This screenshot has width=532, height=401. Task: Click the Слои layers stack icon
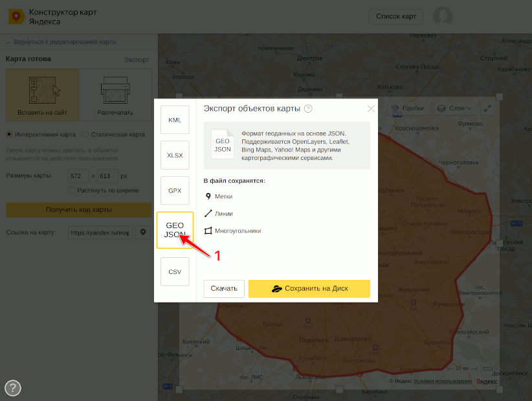[x=441, y=109]
